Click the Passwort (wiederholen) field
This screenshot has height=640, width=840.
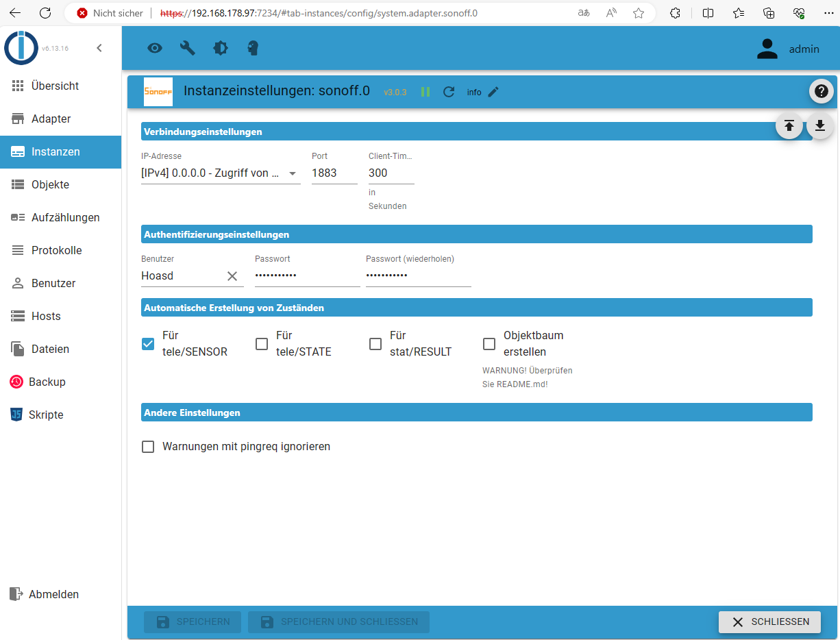click(x=418, y=275)
